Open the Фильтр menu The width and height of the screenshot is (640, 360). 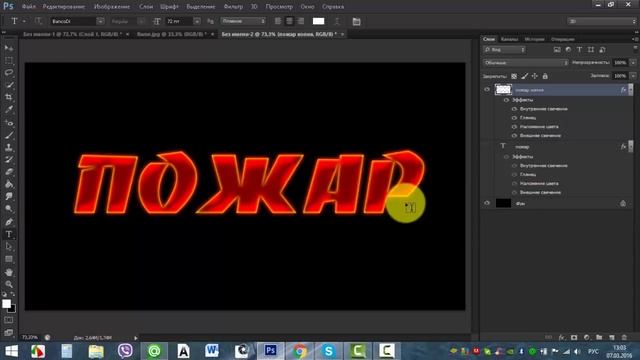pos(233,7)
